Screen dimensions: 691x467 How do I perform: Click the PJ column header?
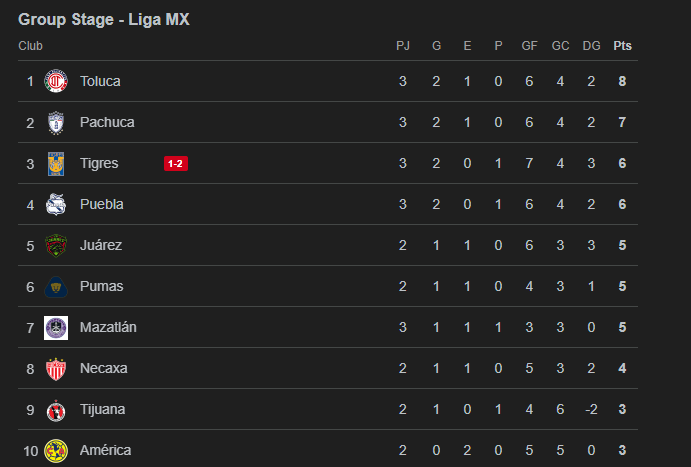tap(403, 45)
